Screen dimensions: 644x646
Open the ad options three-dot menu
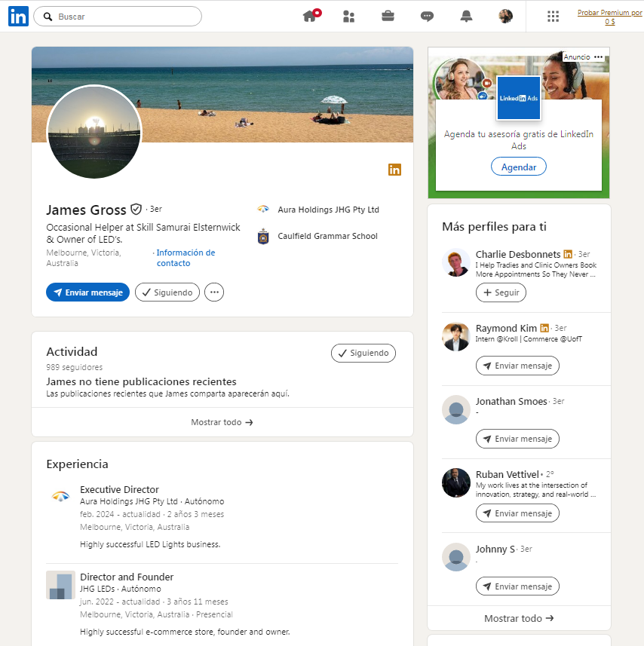(599, 57)
